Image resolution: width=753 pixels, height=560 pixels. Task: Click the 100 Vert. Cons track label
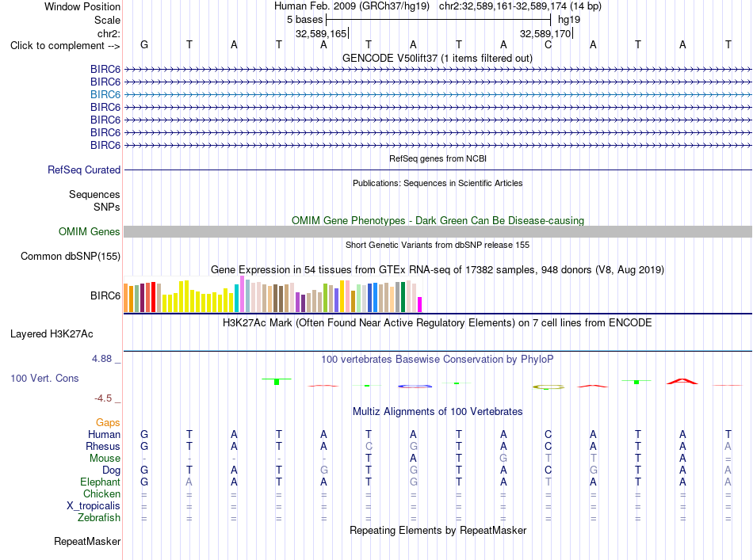pos(44,378)
